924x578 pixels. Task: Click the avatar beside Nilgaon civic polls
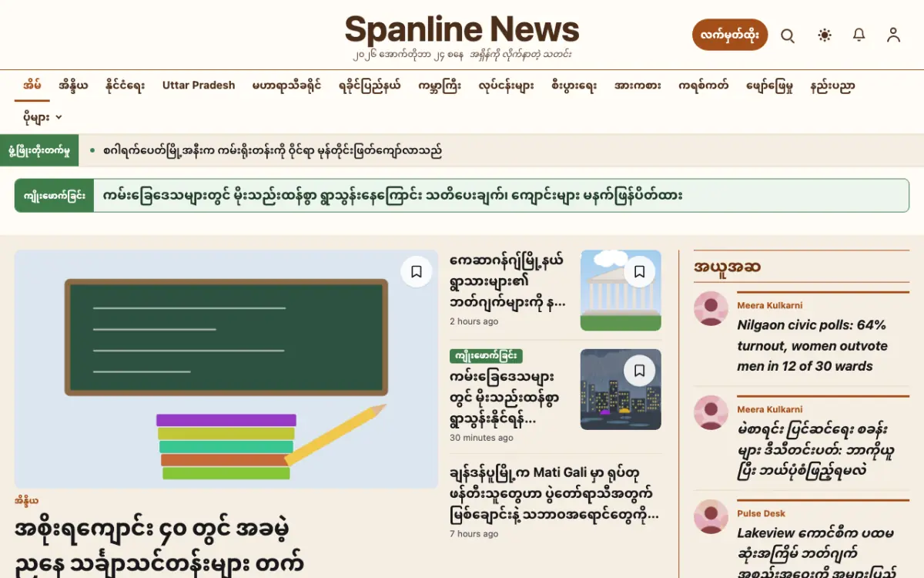tap(711, 308)
